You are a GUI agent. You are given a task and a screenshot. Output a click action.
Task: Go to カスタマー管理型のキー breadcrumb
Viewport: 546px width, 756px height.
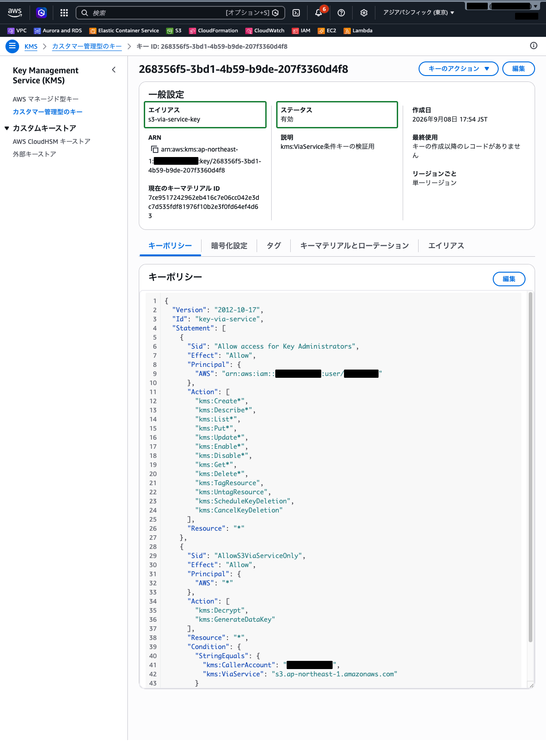[87, 46]
